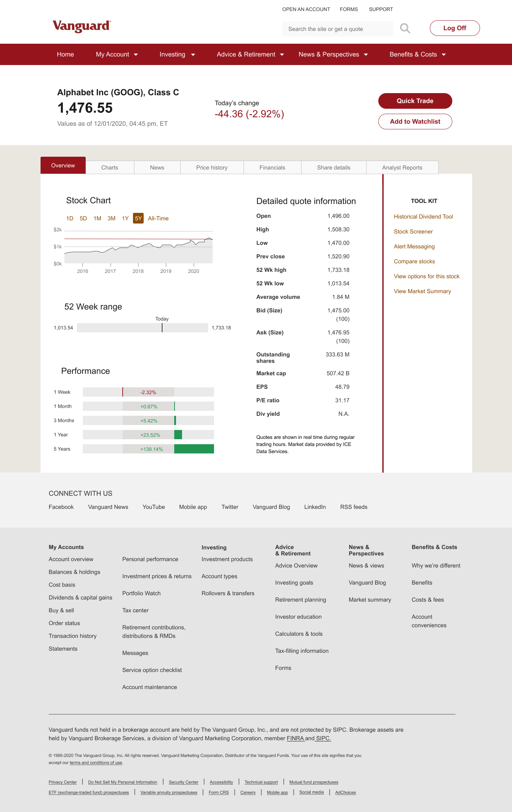Open the Analyst Reports tab
The height and width of the screenshot is (812, 512).
(x=402, y=167)
